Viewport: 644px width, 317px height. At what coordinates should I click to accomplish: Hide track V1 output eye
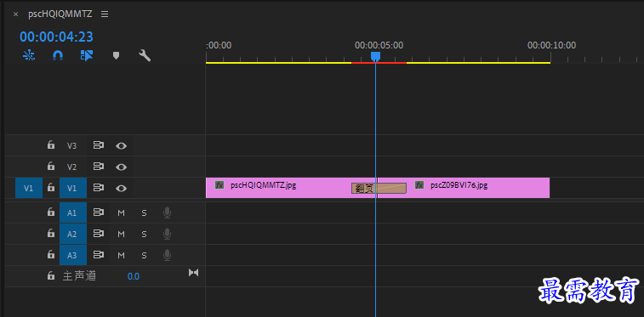point(121,188)
